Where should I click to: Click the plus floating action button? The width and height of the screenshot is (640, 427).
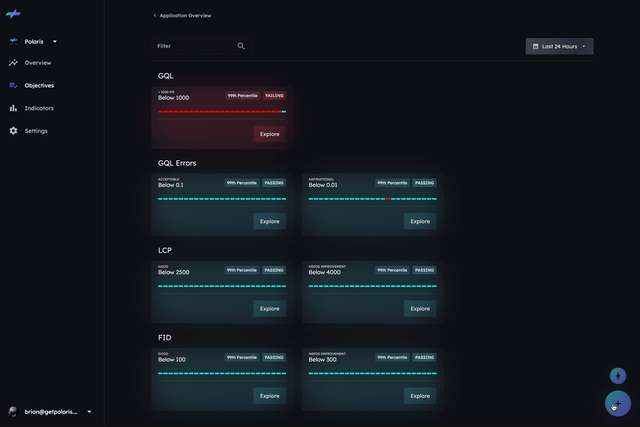coord(618,403)
